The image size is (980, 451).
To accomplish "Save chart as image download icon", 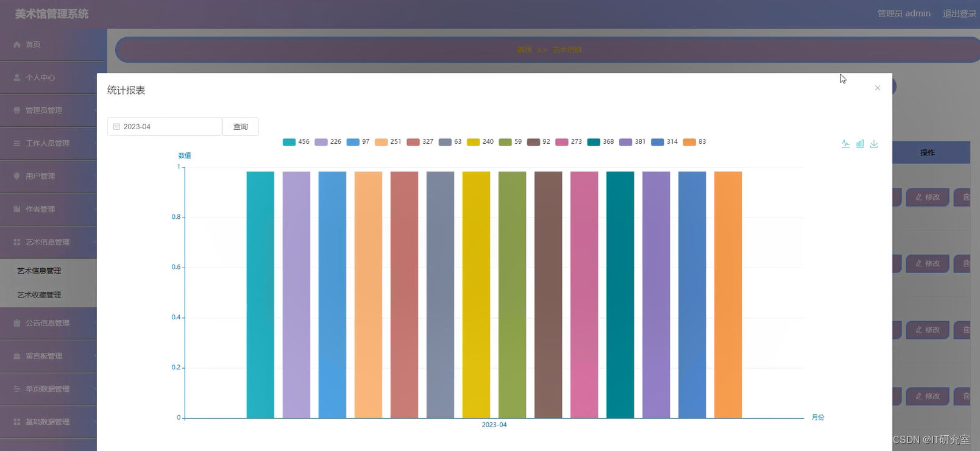I will tap(874, 144).
